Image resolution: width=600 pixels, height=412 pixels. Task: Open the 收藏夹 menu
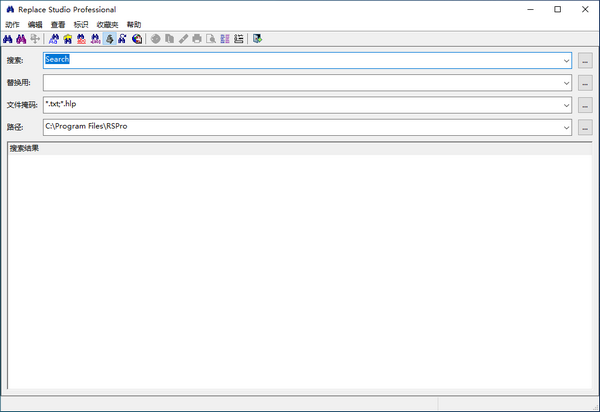(x=107, y=24)
